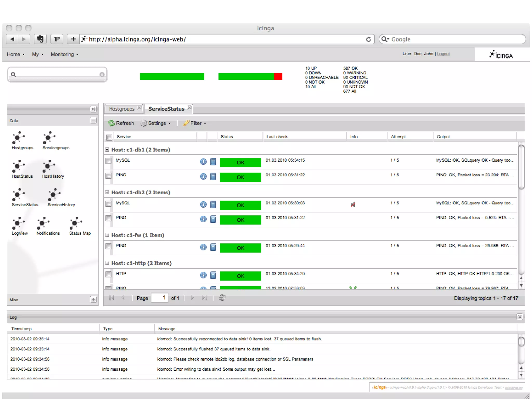The height and width of the screenshot is (399, 532).
Task: Check the c1-db1 MySQL service checkbox
Action: pos(109,161)
